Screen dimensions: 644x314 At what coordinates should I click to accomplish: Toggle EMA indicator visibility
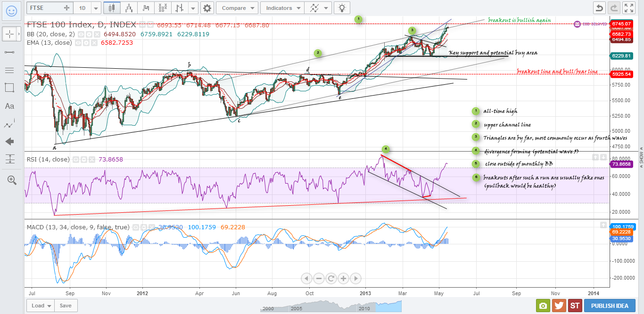click(78, 42)
